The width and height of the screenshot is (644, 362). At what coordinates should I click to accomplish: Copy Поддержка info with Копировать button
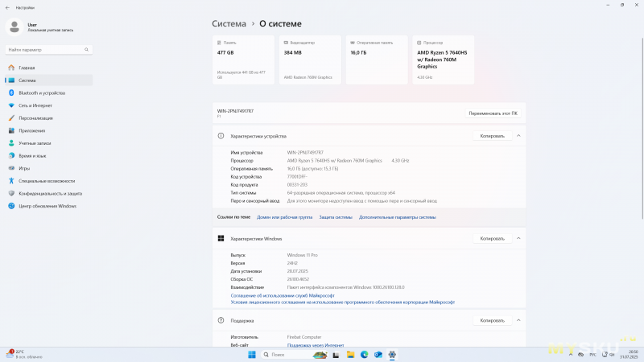tap(492, 320)
